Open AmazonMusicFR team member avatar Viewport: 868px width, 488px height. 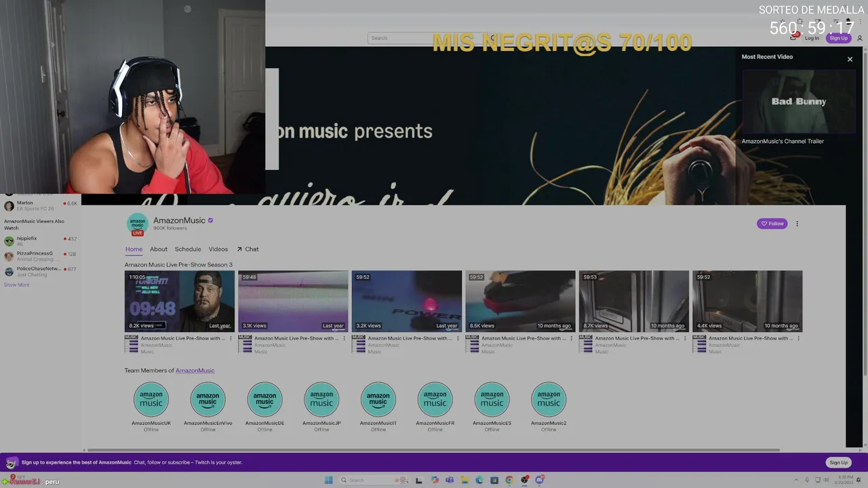(x=435, y=399)
